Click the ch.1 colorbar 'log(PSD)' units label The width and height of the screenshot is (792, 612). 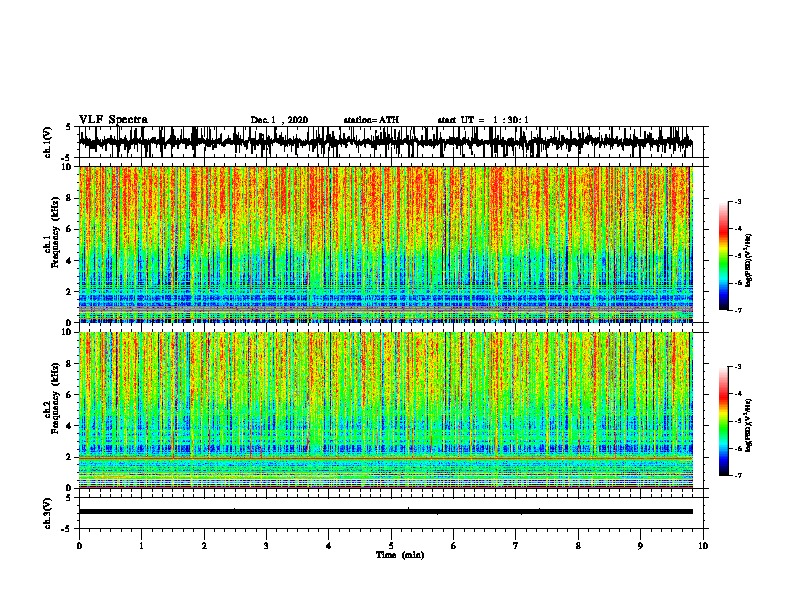click(x=749, y=260)
